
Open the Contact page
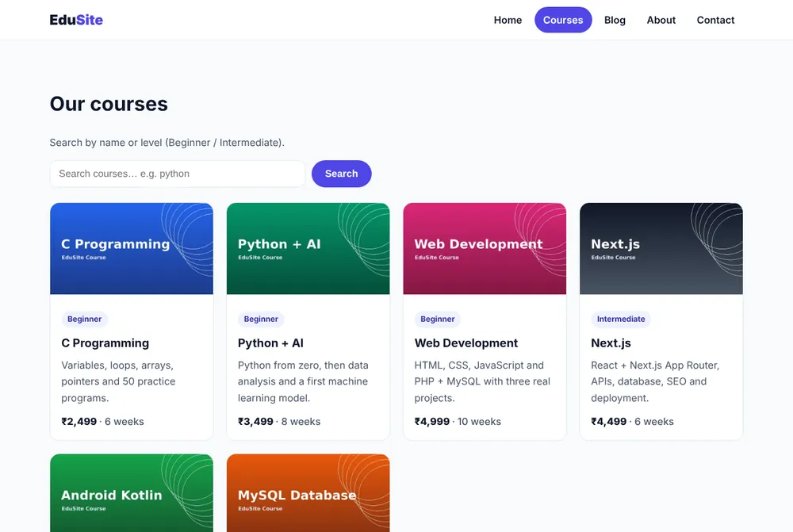(x=715, y=20)
